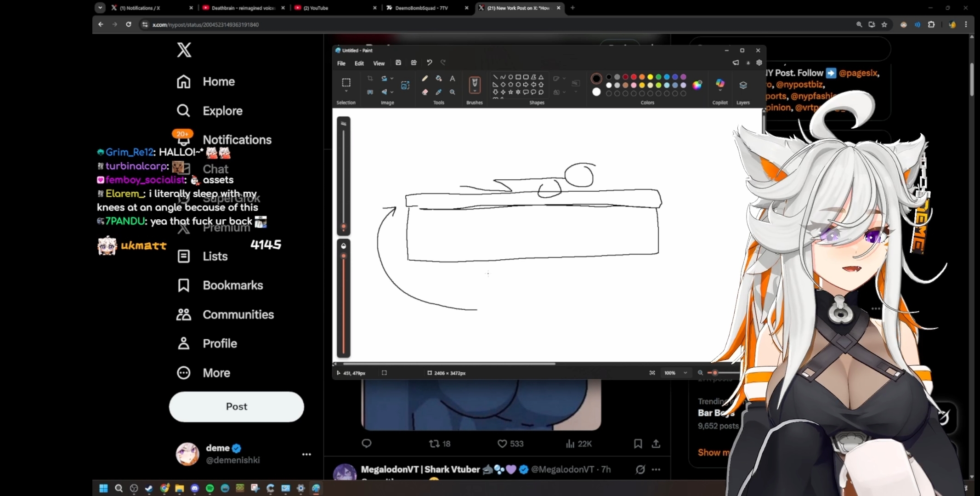The image size is (980, 496).
Task: Open Explore in X sidebar
Action: [210, 111]
